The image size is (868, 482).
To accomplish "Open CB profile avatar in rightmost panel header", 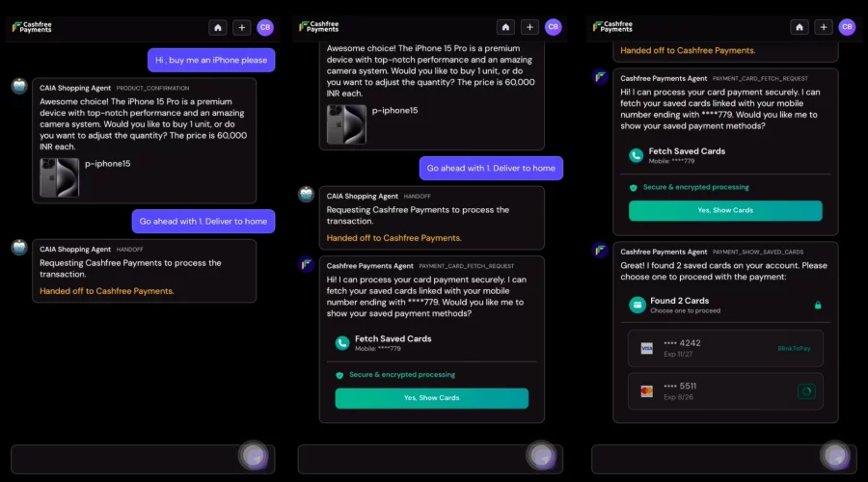I will (847, 27).
